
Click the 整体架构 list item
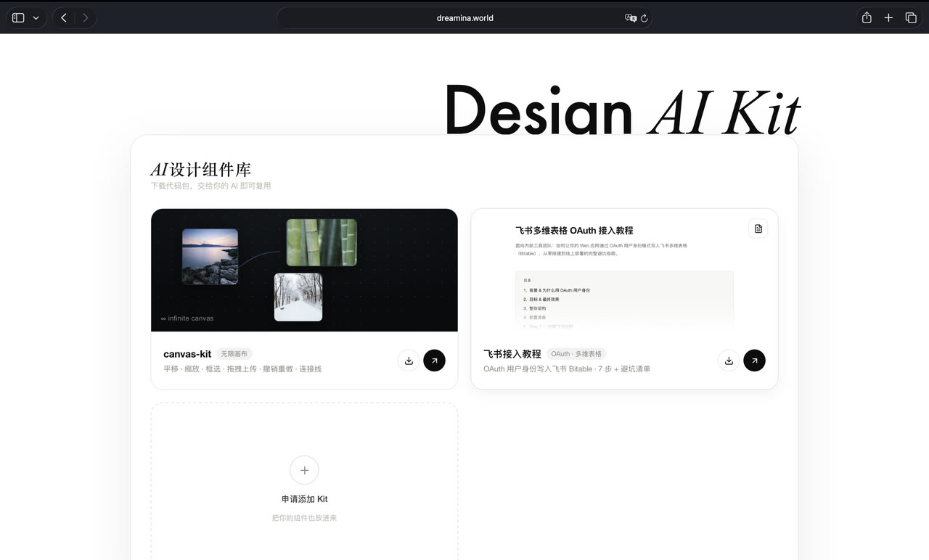pos(537,308)
